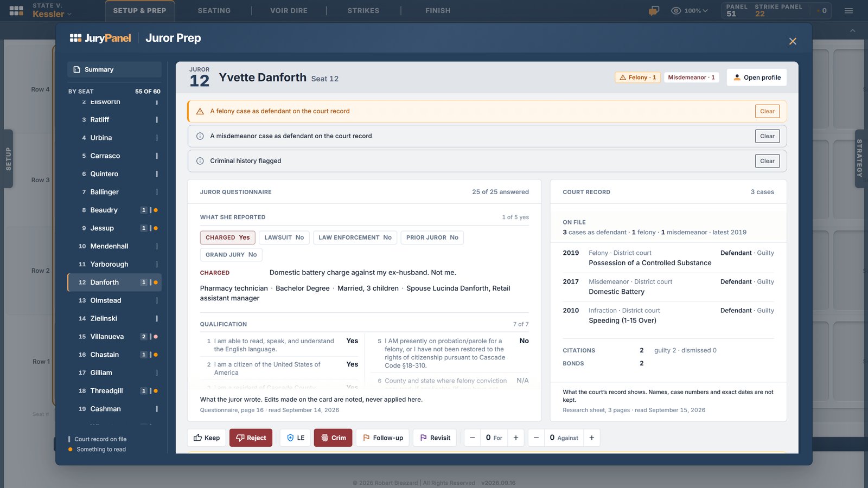
Task: Select juror 16 Chastain
Action: (x=114, y=355)
